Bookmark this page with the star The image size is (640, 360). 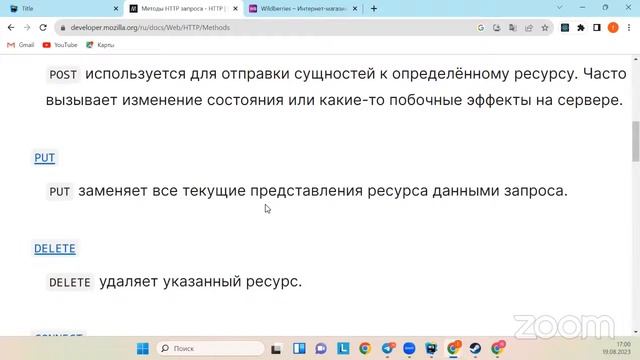(544, 28)
